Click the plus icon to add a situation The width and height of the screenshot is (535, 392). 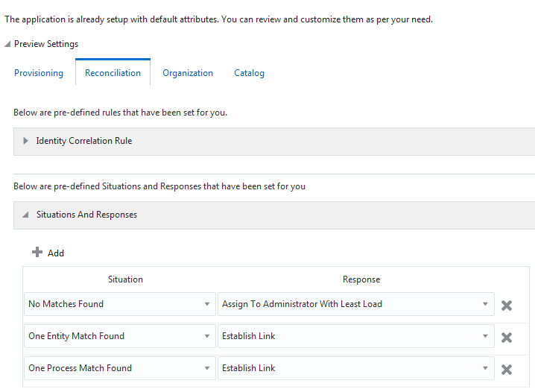coord(37,253)
